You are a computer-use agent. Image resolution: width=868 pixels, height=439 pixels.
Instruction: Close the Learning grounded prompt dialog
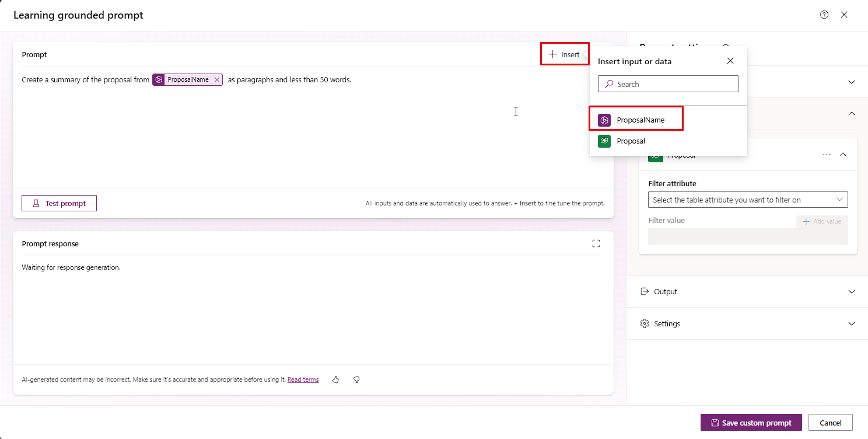tap(844, 15)
